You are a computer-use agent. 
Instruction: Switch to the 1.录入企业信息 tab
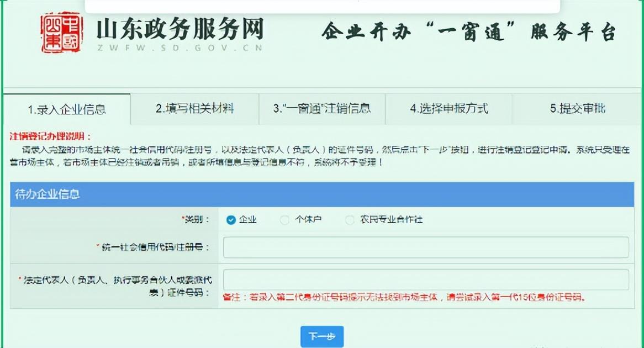pyautogui.click(x=67, y=109)
